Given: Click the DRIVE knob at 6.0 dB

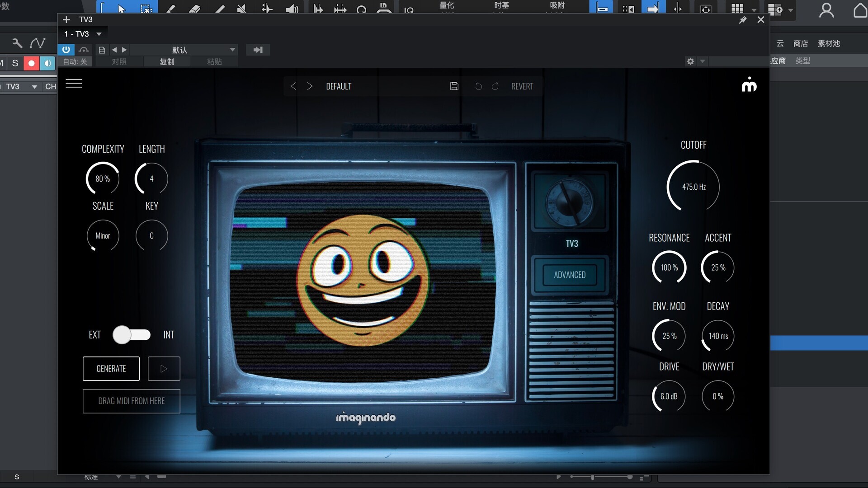Looking at the screenshot, I should click(x=669, y=396).
